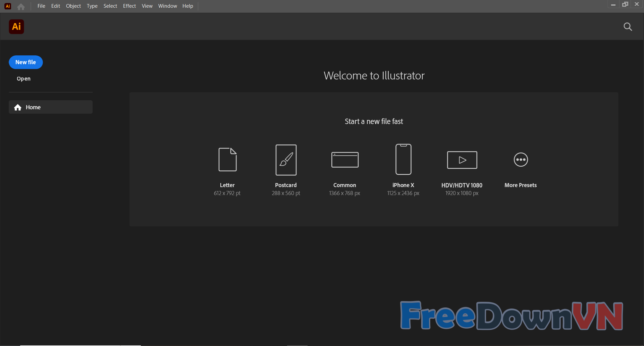644x346 pixels.
Task: Open the Edit menu
Action: pyautogui.click(x=56, y=6)
